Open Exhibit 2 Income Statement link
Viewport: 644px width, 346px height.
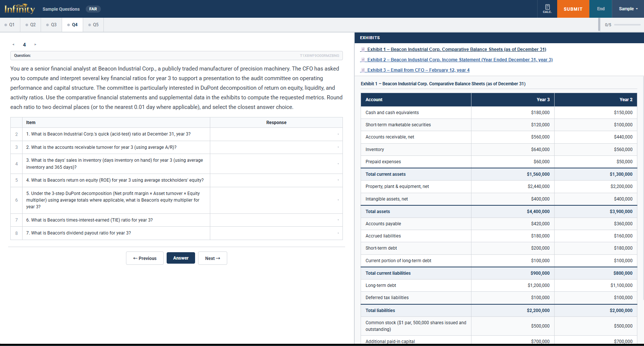tap(460, 60)
